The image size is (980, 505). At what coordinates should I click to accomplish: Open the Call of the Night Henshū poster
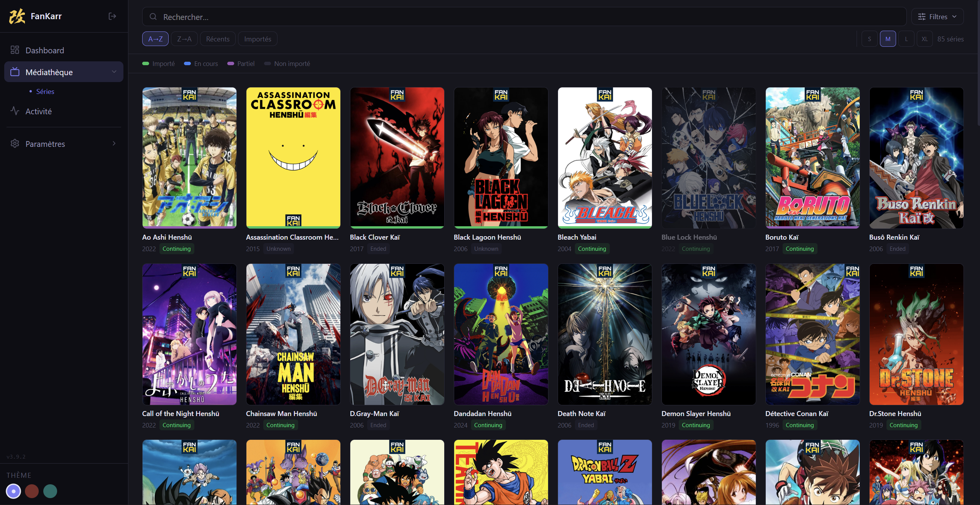(189, 334)
